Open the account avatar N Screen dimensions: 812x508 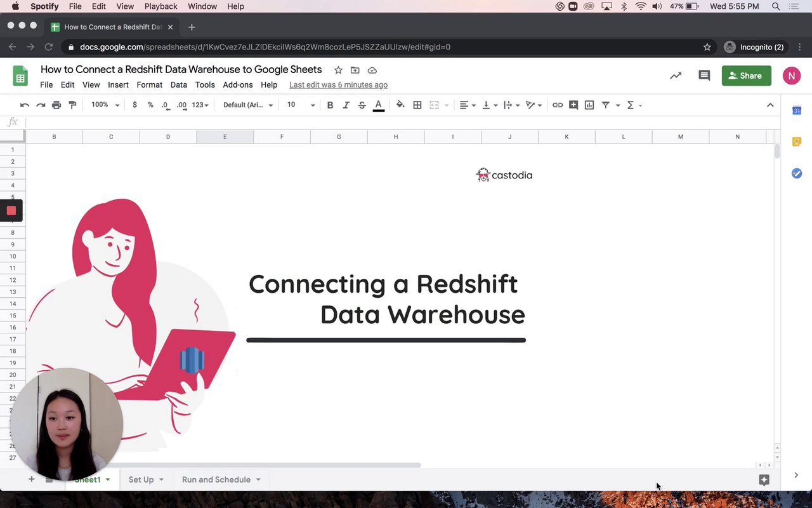(x=791, y=76)
